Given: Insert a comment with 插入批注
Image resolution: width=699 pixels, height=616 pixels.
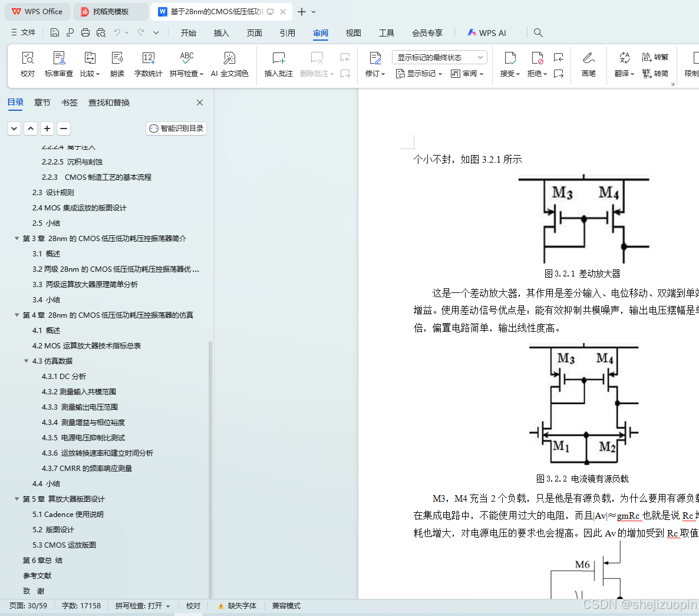Looking at the screenshot, I should 279,65.
